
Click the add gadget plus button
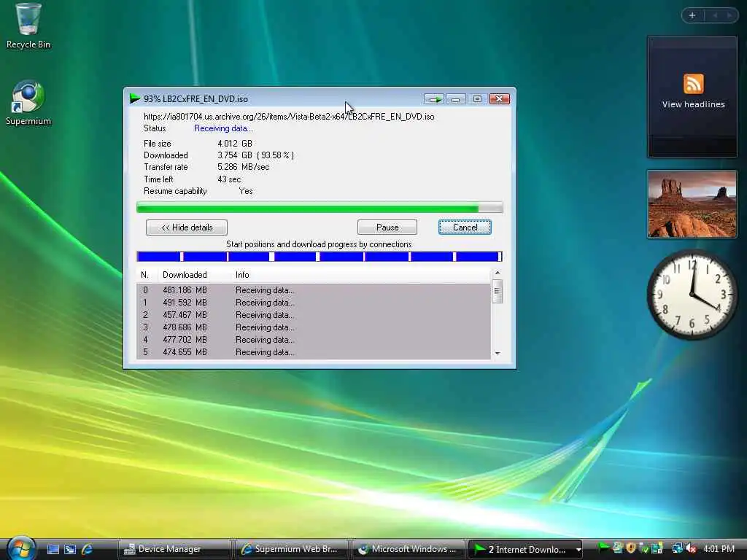pyautogui.click(x=692, y=15)
